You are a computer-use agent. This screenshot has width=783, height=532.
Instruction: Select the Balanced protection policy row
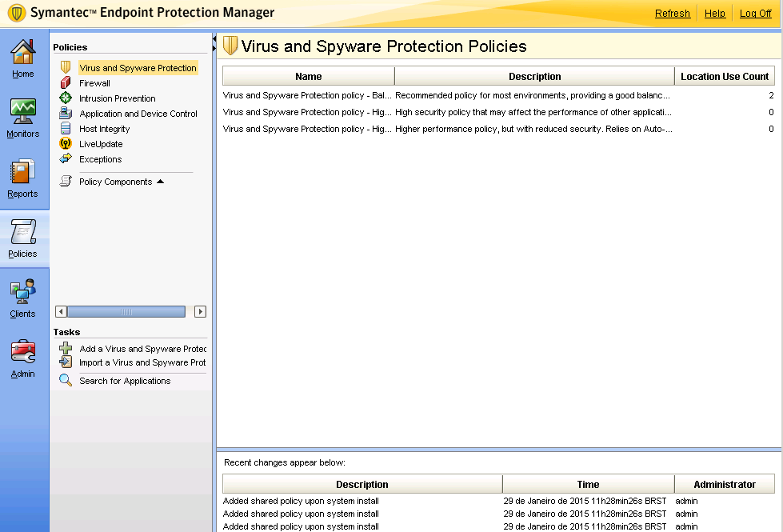(308, 95)
